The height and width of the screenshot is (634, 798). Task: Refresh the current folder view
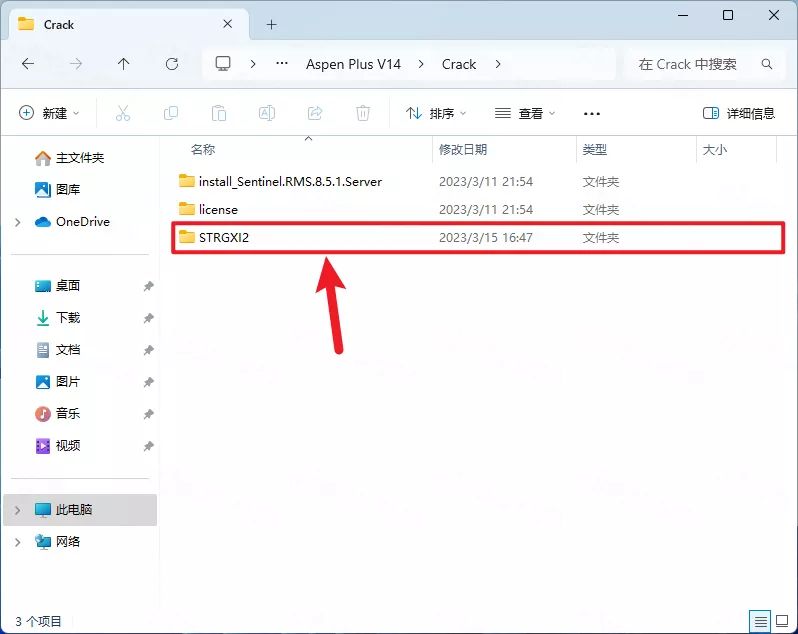pyautogui.click(x=172, y=64)
